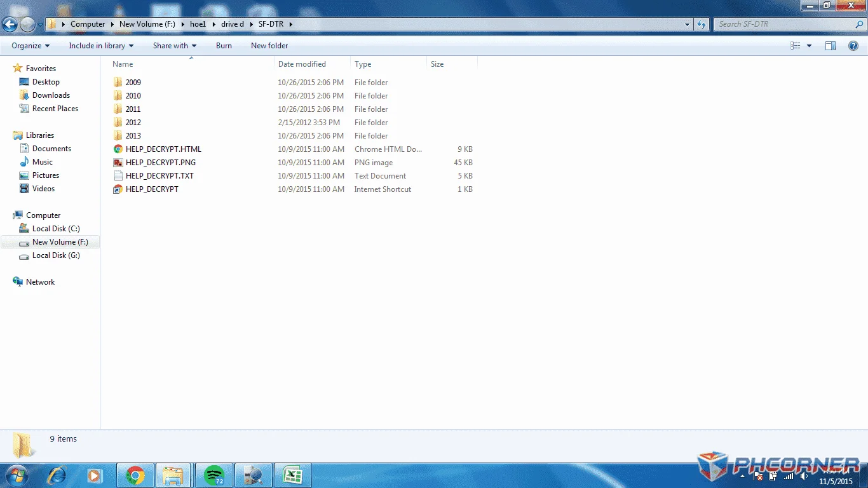Click the Forward navigation arrow button

(27, 25)
